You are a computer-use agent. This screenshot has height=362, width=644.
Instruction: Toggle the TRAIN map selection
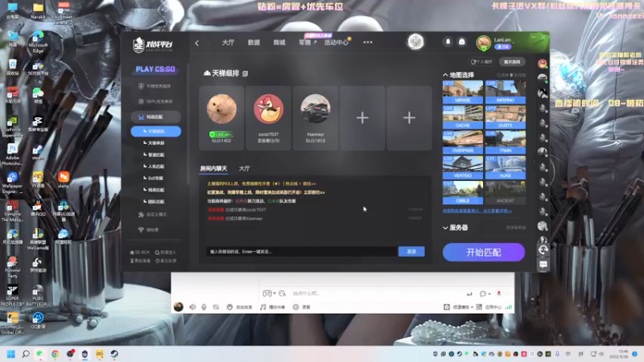506,142
